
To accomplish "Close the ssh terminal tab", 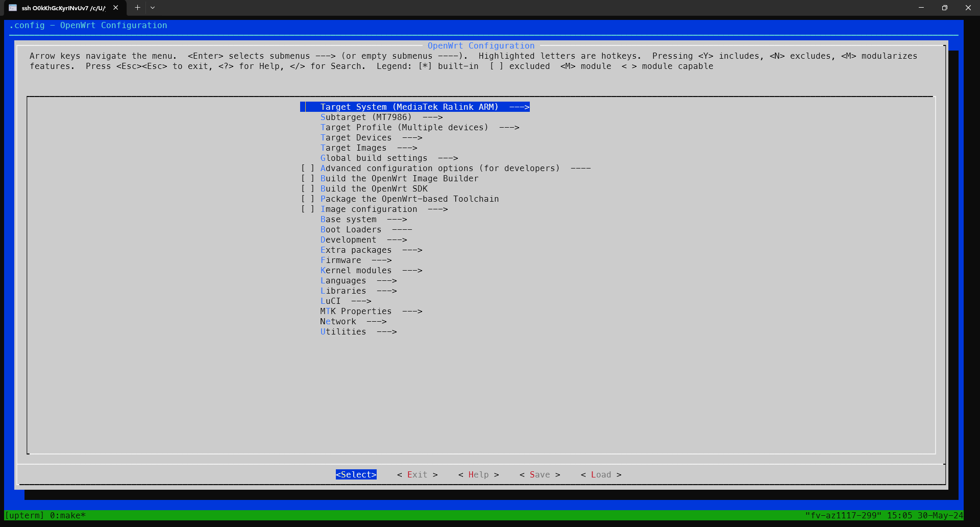I will click(x=116, y=8).
